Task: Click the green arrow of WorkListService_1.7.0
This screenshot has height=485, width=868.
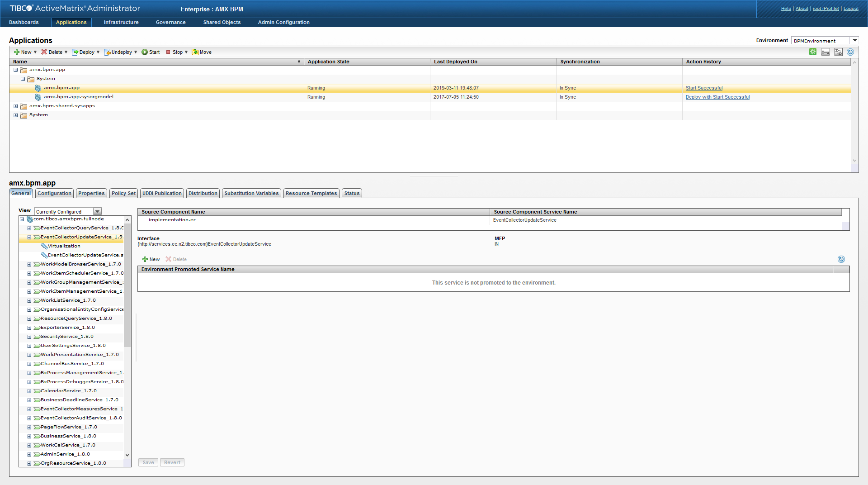Action: click(x=37, y=300)
